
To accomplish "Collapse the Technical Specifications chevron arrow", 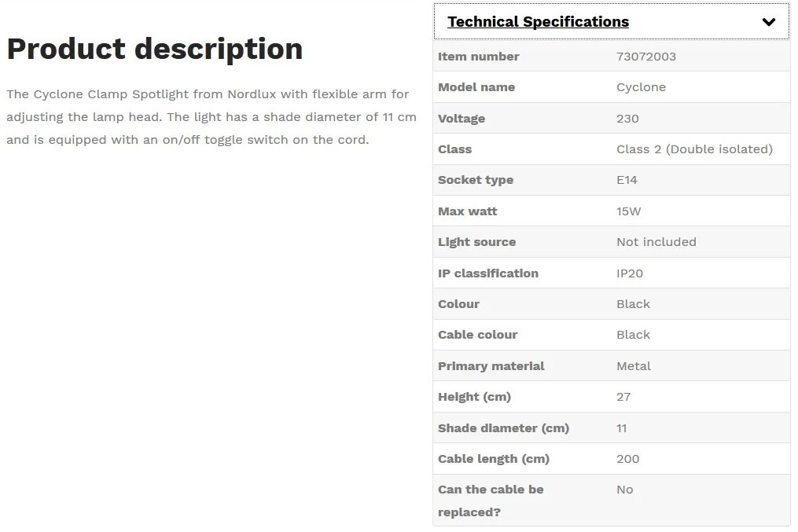I will tap(768, 22).
